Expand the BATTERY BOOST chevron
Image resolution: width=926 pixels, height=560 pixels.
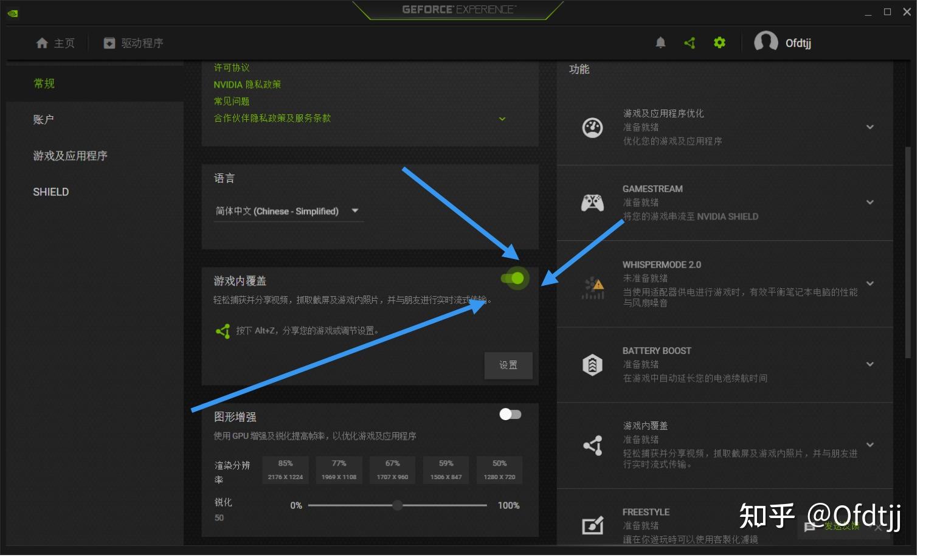click(x=870, y=364)
